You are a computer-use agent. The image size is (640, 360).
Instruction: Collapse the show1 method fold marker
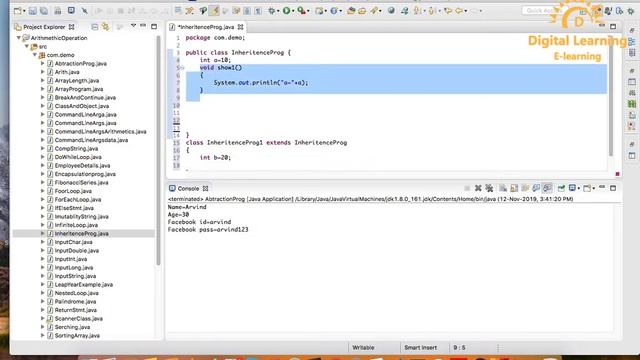coord(182,68)
